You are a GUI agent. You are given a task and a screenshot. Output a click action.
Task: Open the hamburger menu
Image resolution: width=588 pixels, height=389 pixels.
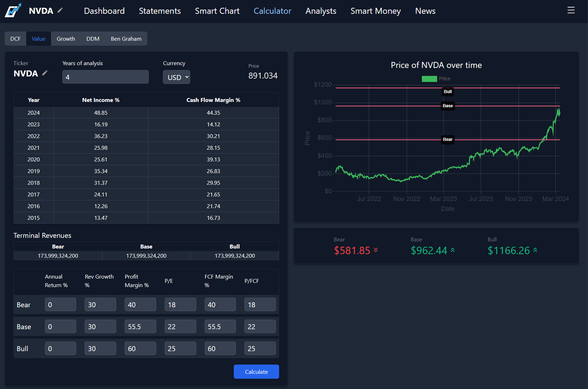pos(571,10)
